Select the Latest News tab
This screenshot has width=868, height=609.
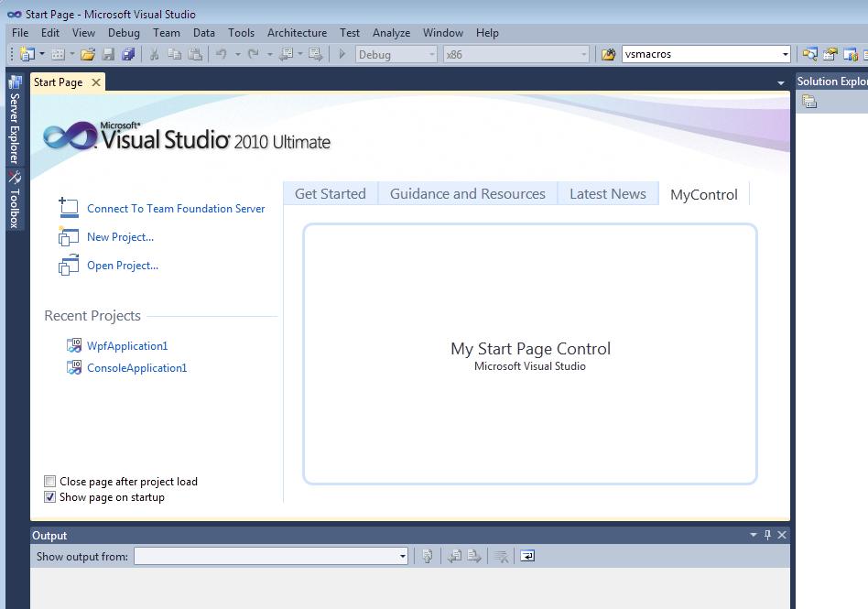tap(607, 194)
